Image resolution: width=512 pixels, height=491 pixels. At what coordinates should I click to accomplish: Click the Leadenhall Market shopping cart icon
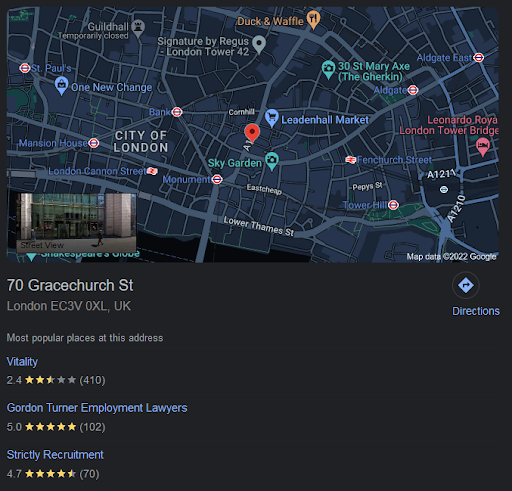pos(272,118)
